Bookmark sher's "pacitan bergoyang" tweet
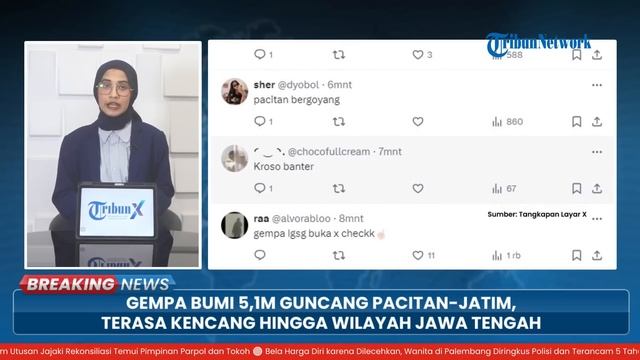Image resolution: width=640 pixels, height=360 pixels. tap(576, 122)
